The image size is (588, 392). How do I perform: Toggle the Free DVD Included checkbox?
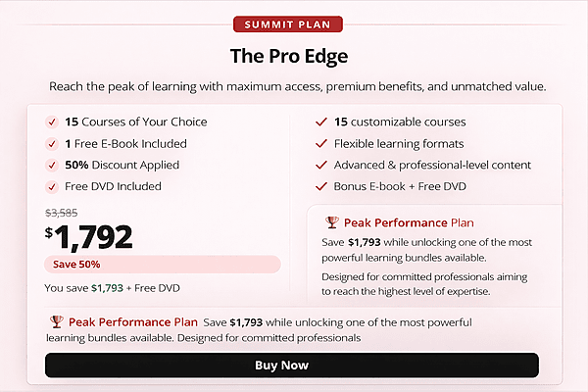pos(52,186)
